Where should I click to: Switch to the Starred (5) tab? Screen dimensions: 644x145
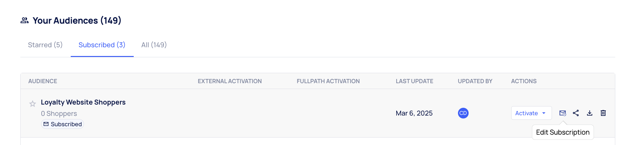45,45
